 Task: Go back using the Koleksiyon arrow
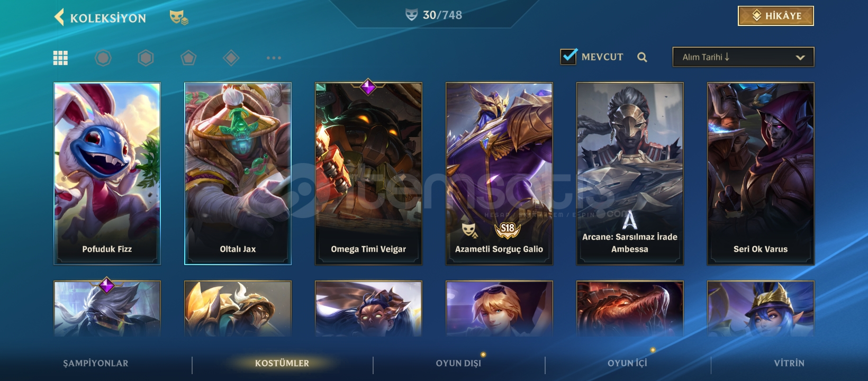point(59,17)
